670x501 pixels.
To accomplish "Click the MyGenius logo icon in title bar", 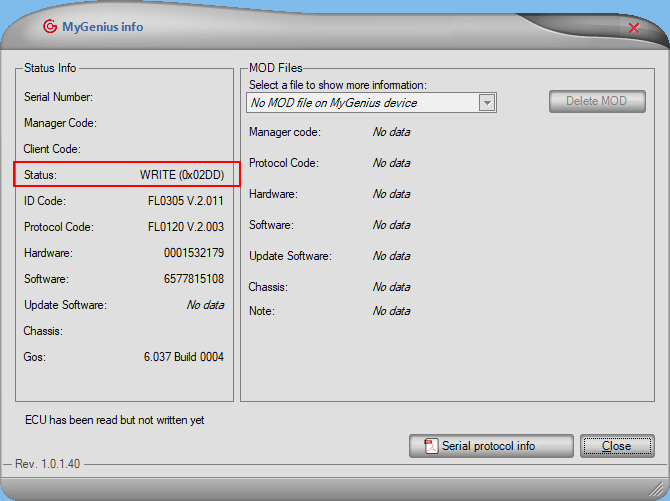I will tap(50, 27).
